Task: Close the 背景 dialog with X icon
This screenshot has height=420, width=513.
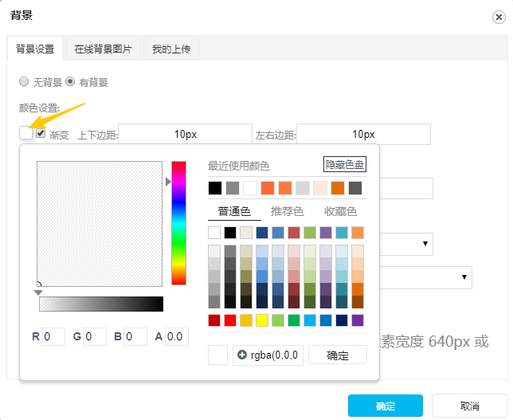Action: [498, 16]
